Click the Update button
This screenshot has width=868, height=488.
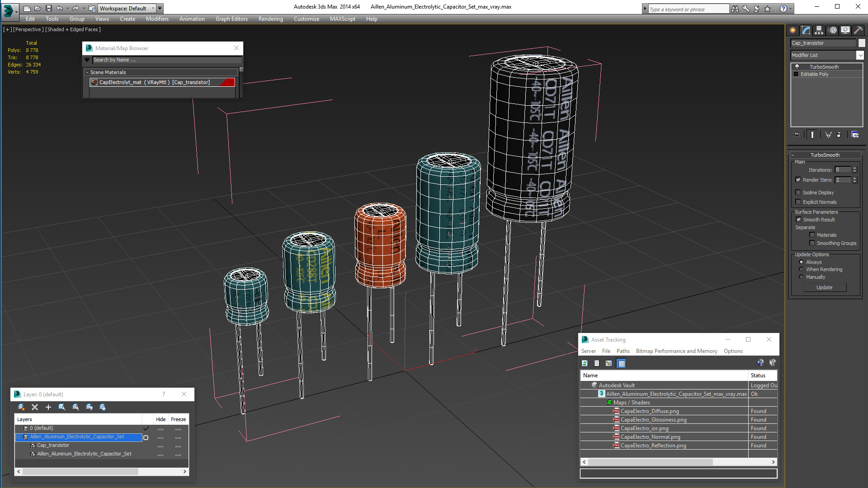click(824, 287)
